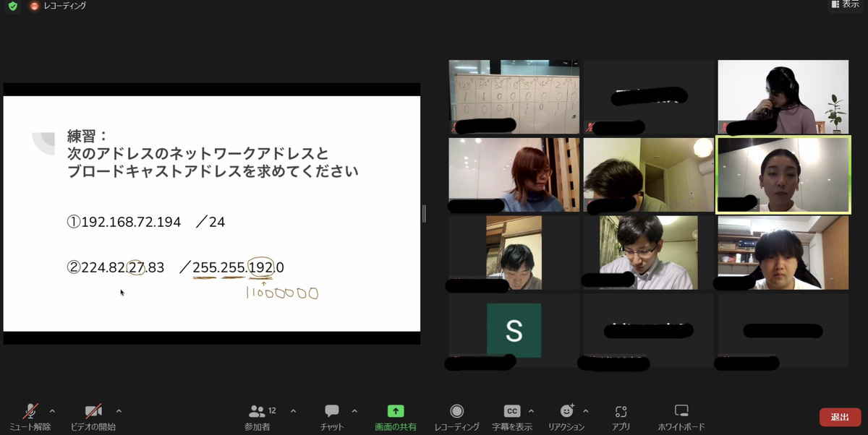Start video with ビデオの開始 icon
The height and width of the screenshot is (435, 868).
93,411
